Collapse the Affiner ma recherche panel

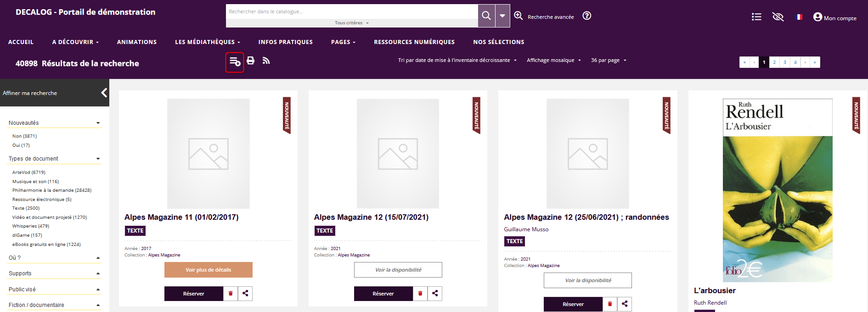pyautogui.click(x=104, y=93)
